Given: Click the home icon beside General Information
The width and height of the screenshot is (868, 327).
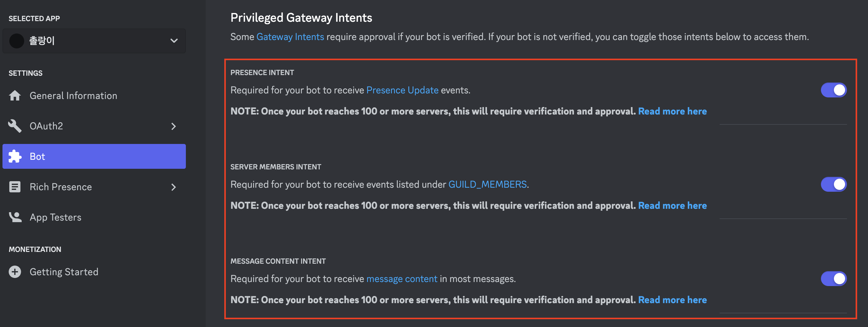Looking at the screenshot, I should (x=15, y=96).
